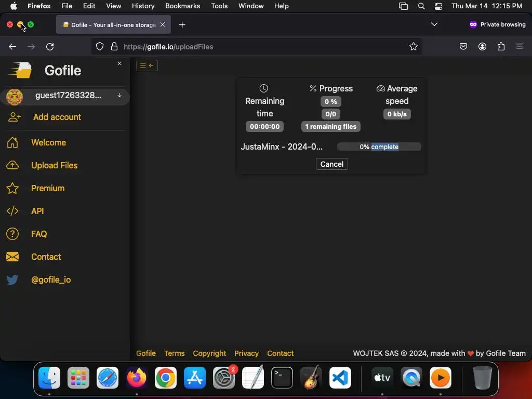Click the Premium star icon
The height and width of the screenshot is (399, 532).
(12, 188)
